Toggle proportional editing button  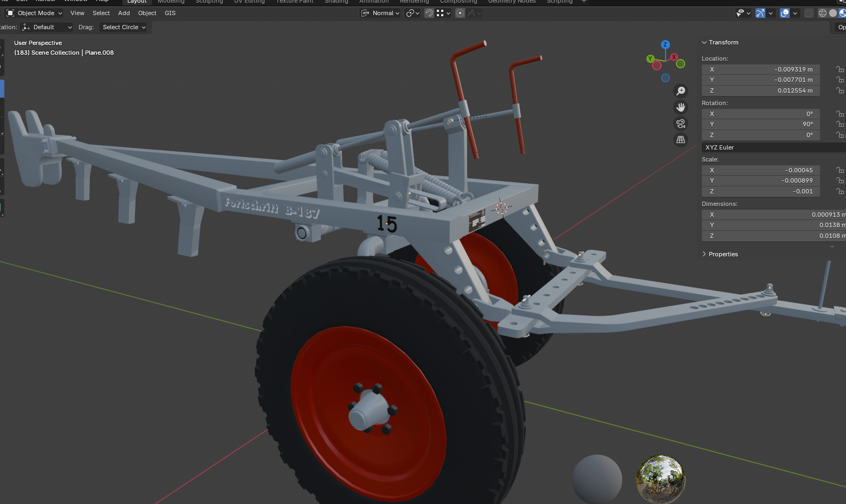point(460,13)
